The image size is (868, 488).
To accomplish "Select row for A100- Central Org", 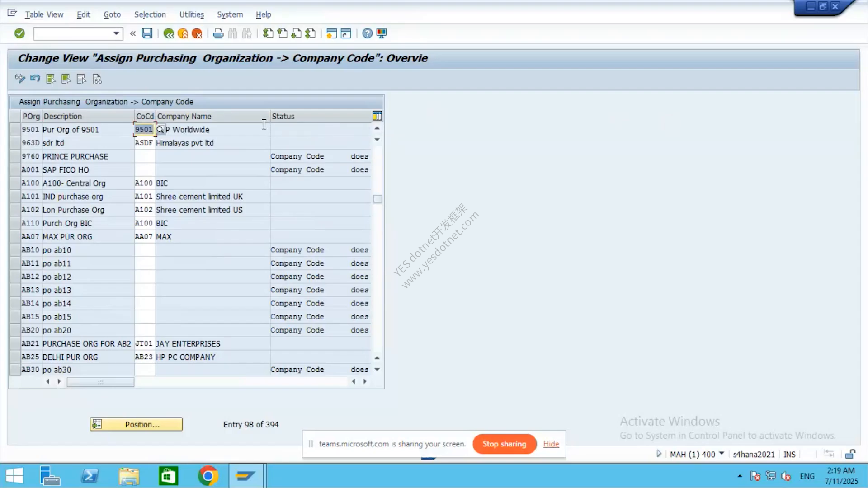I will click(x=15, y=183).
